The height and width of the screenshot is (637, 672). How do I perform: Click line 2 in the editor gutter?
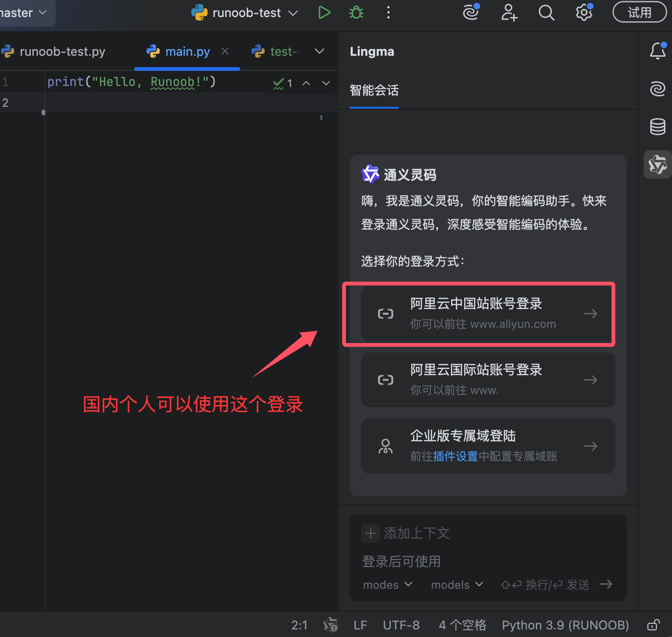[5, 103]
